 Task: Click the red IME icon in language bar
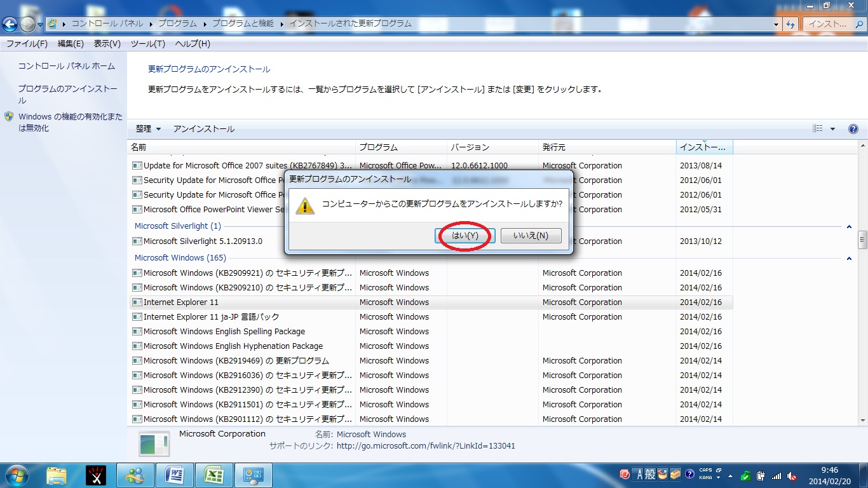(x=625, y=475)
